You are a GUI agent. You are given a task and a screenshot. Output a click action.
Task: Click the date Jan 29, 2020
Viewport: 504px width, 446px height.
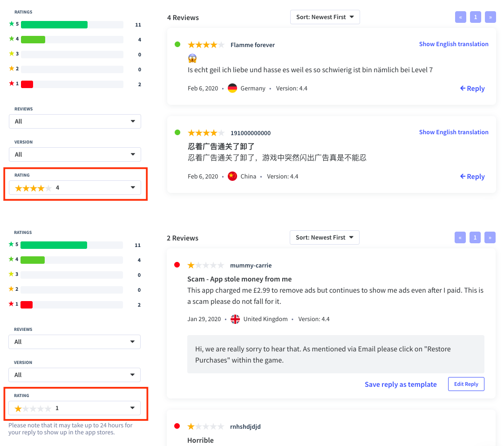tap(204, 319)
